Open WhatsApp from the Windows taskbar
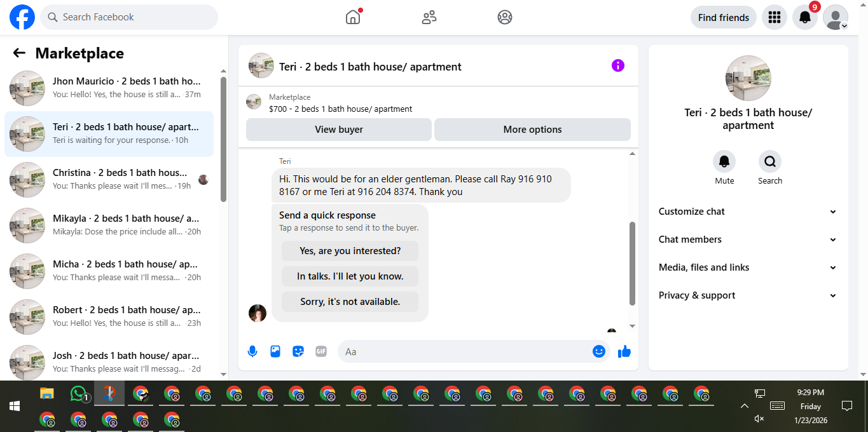 click(x=78, y=394)
